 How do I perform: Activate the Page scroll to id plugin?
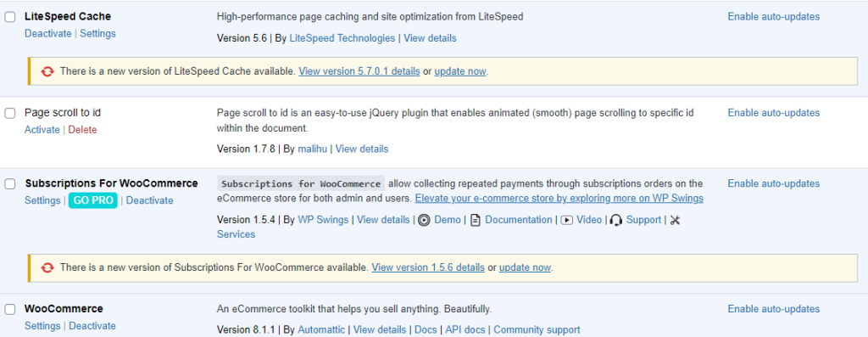click(x=42, y=130)
